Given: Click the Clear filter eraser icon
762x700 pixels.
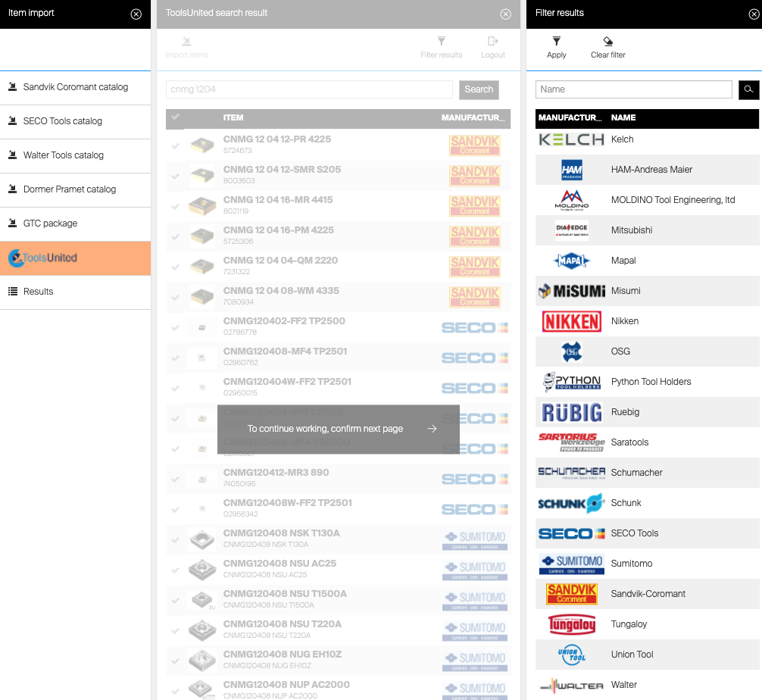Looking at the screenshot, I should pos(607,42).
